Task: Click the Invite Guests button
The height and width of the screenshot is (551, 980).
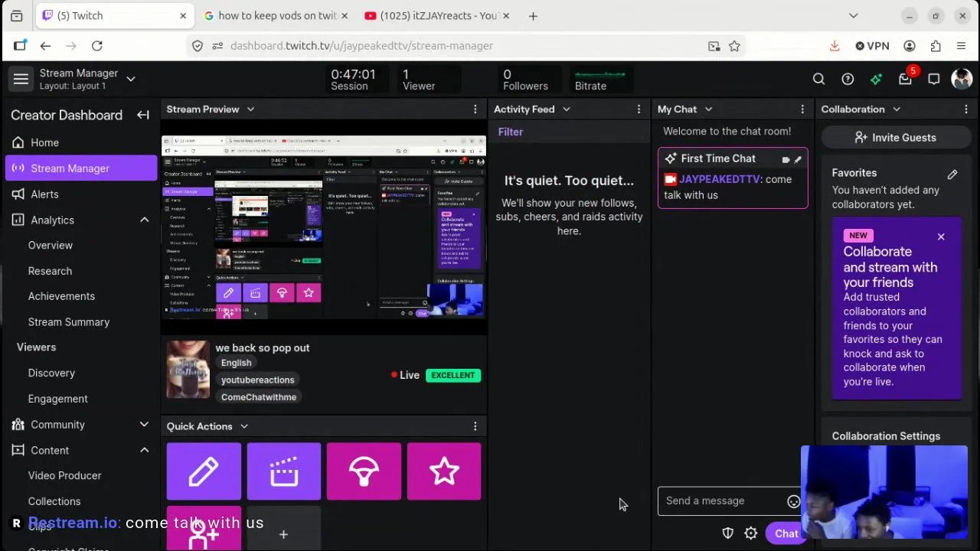Action: pyautogui.click(x=895, y=138)
